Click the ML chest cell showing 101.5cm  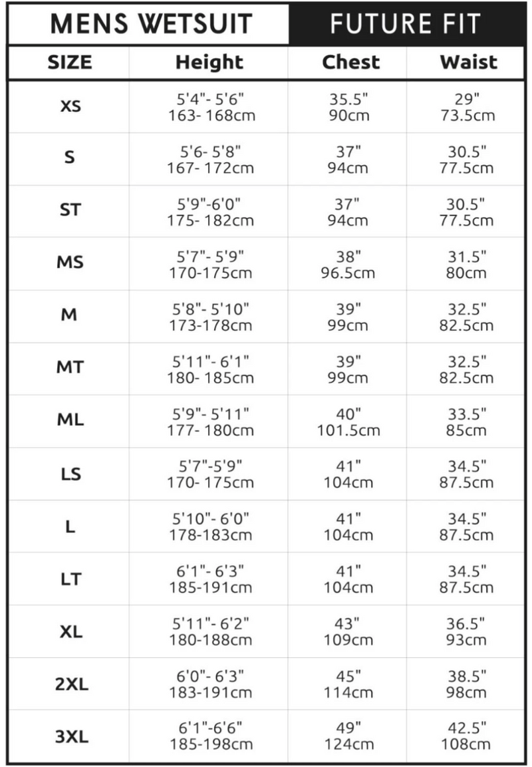point(349,430)
